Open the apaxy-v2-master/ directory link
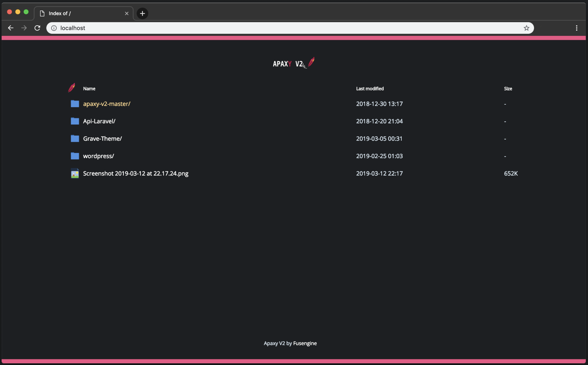This screenshot has height=365, width=588. coord(107,104)
